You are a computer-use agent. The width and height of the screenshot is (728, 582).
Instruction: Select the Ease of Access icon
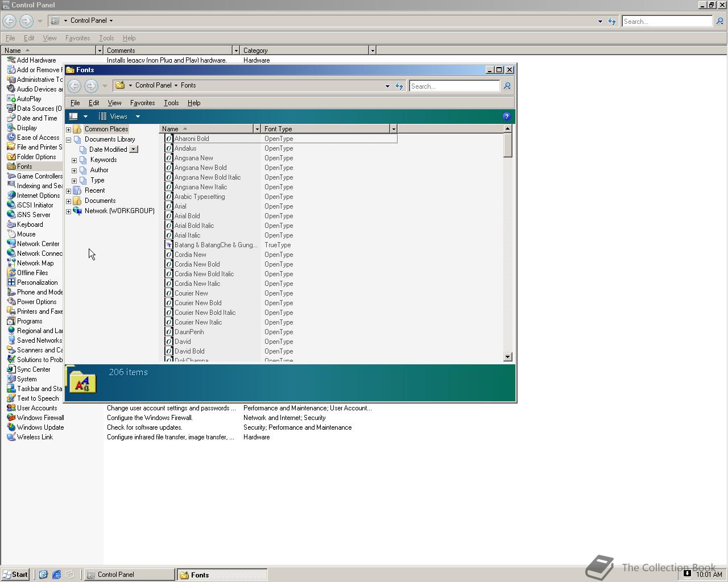tap(11, 138)
